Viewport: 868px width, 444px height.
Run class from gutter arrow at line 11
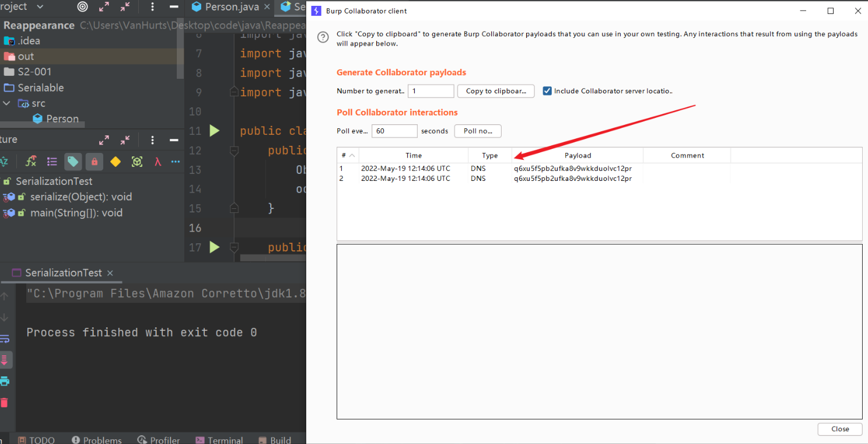tap(215, 131)
